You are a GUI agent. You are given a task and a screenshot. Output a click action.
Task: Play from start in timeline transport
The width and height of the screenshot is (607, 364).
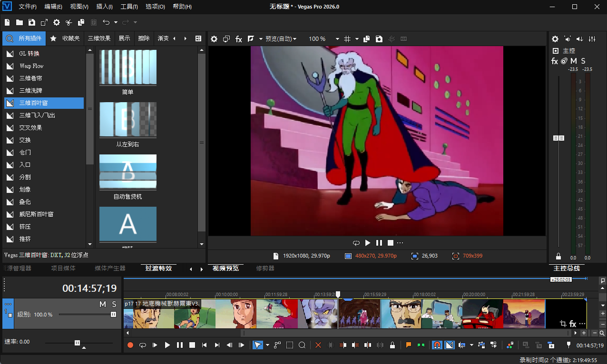coord(155,345)
